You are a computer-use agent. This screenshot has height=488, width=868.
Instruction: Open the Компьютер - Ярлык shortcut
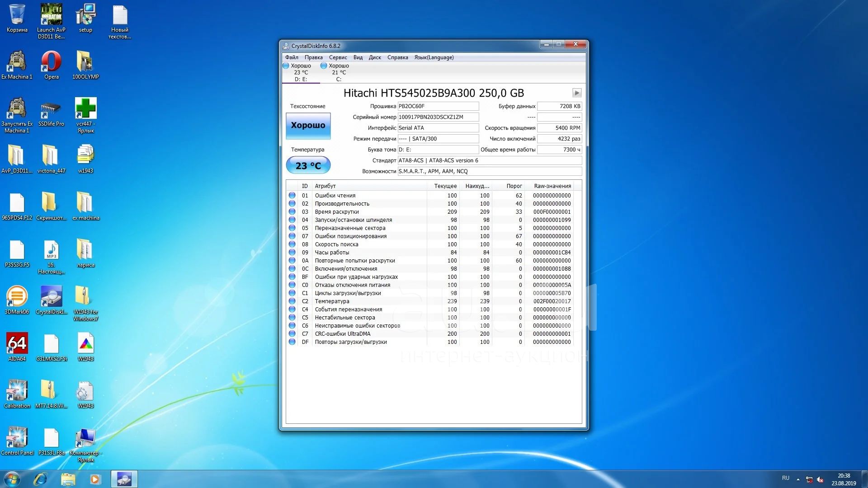coord(85,445)
